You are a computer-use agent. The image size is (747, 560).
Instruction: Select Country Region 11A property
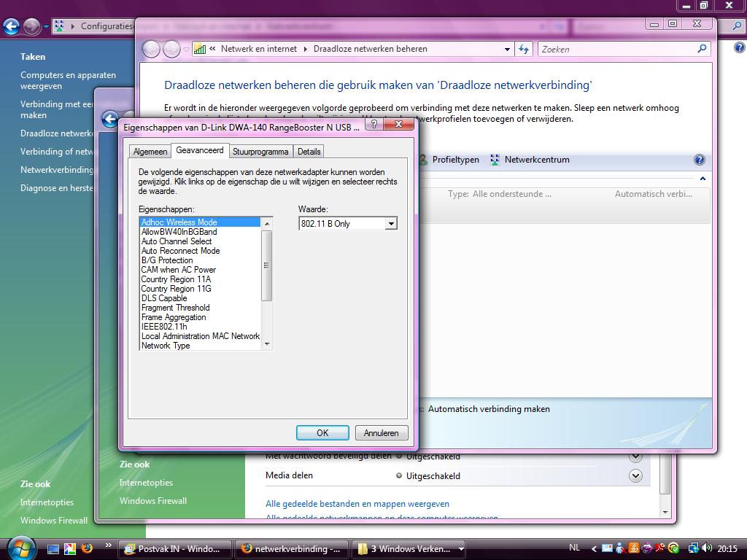(x=200, y=279)
